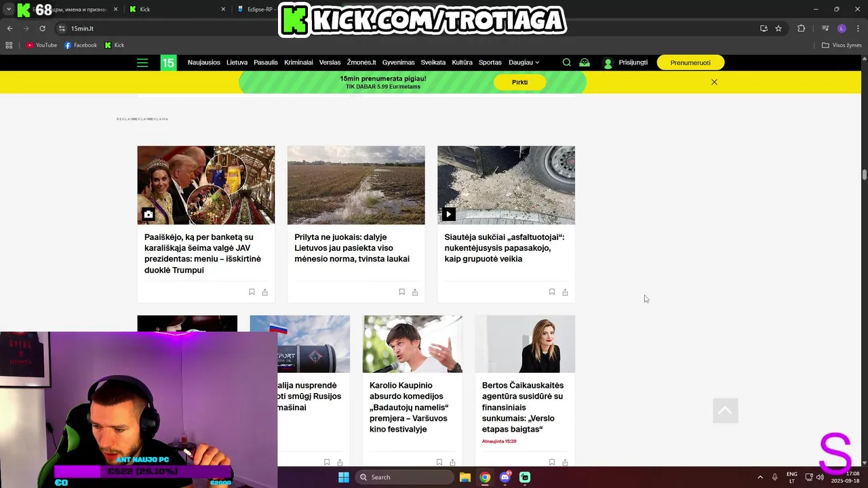The width and height of the screenshot is (868, 488).
Task: Go to the Gyvenimas section
Action: 398,62
